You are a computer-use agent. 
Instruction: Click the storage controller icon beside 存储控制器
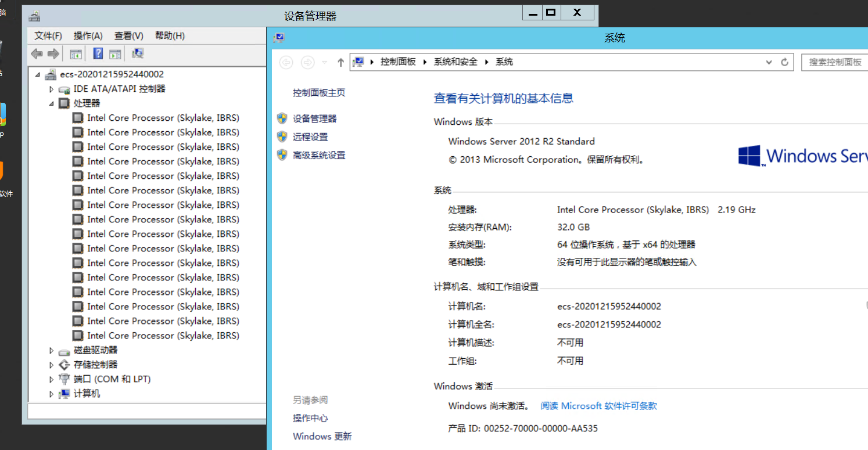(64, 365)
